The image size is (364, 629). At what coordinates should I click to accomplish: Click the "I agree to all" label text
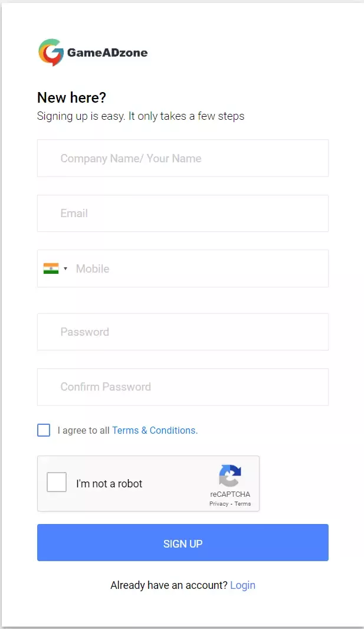pos(83,430)
